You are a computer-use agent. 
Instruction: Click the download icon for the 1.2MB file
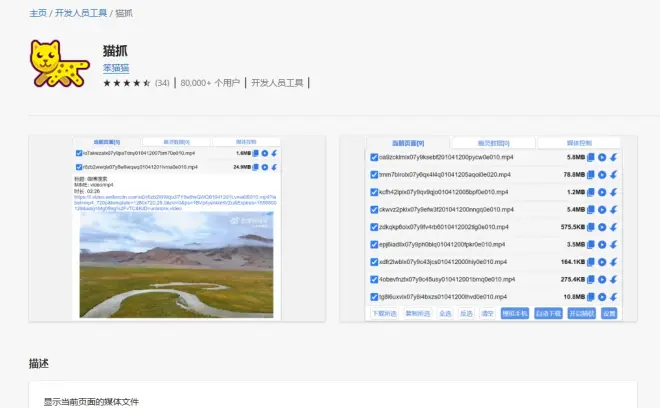[x=613, y=193]
